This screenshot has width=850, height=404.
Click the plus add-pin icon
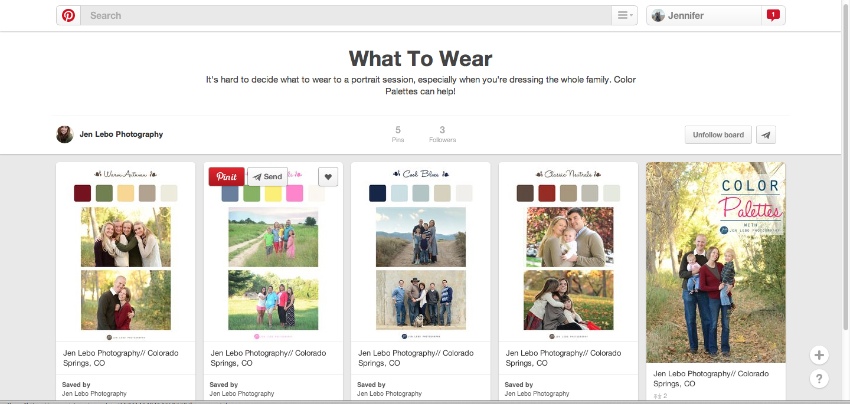point(819,356)
